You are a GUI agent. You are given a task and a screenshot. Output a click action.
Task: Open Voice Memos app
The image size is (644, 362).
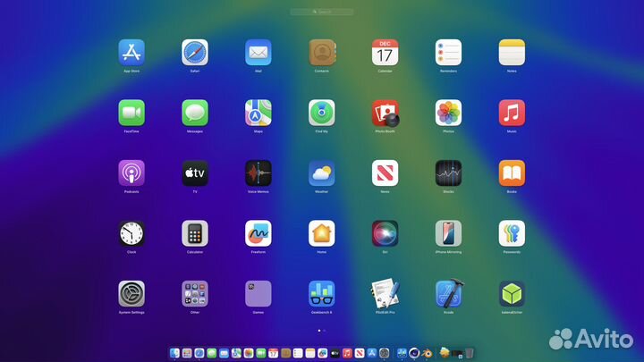point(258,173)
